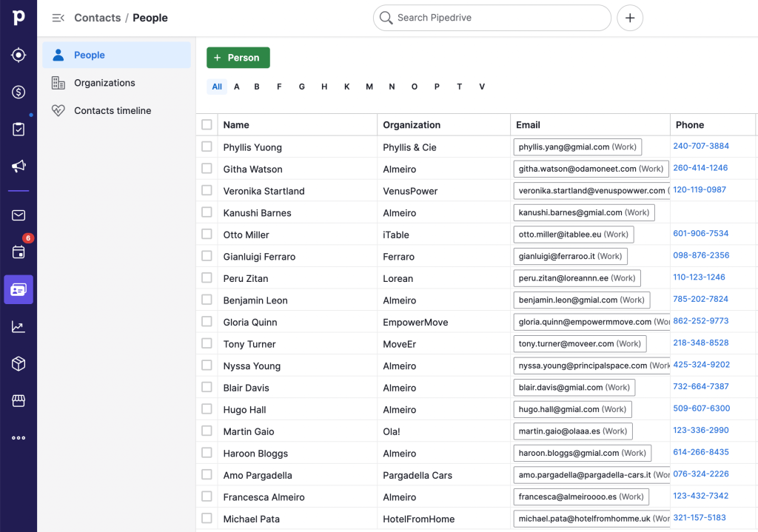Open Products box icon in sidebar

coord(19,363)
